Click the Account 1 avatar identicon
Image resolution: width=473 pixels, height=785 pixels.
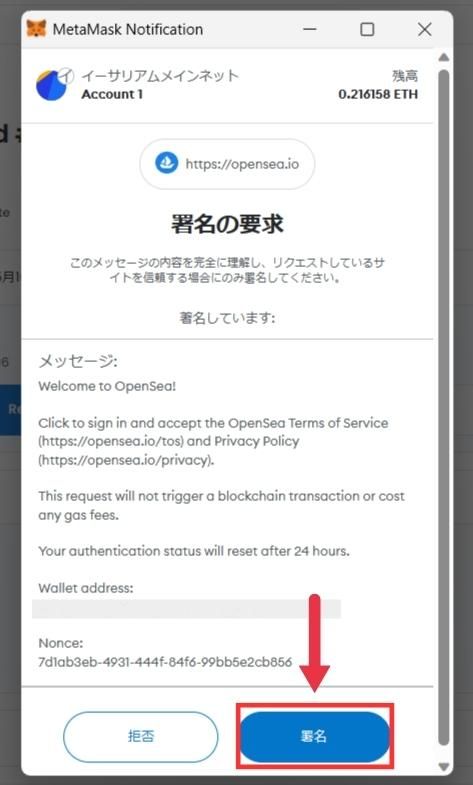[x=51, y=86]
